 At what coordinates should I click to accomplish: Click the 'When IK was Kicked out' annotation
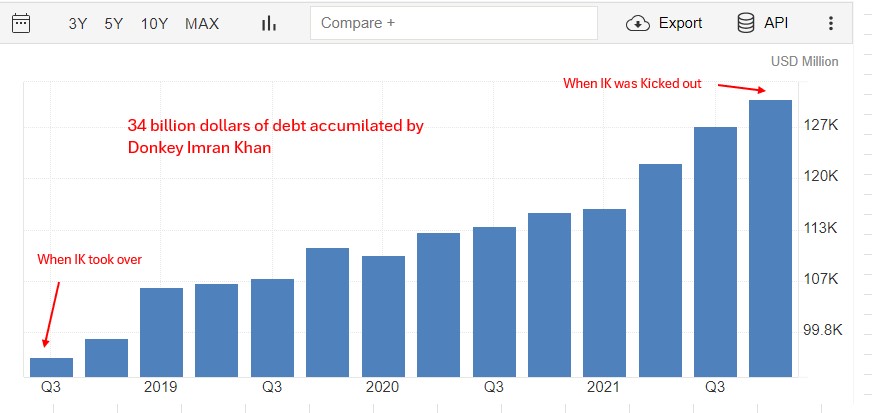(632, 83)
